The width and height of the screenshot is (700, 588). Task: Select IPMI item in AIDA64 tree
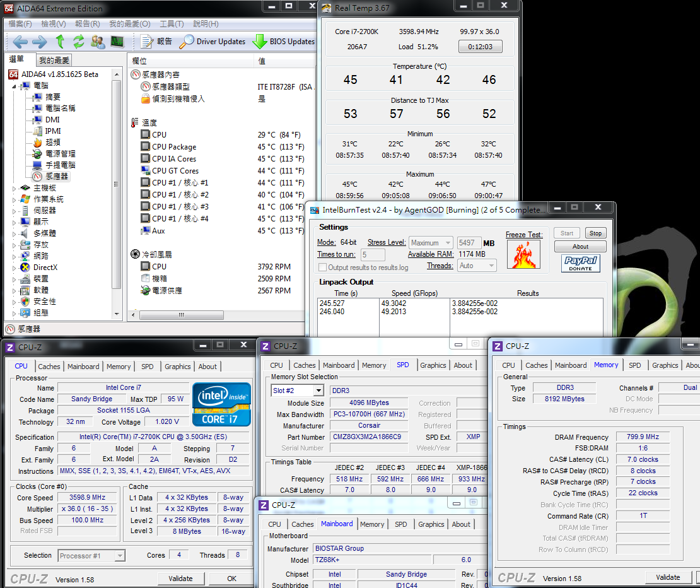pos(53,131)
